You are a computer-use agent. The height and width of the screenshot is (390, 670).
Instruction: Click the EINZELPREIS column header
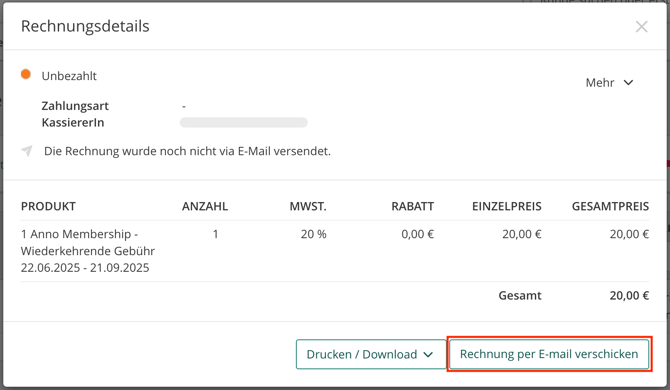[507, 206]
